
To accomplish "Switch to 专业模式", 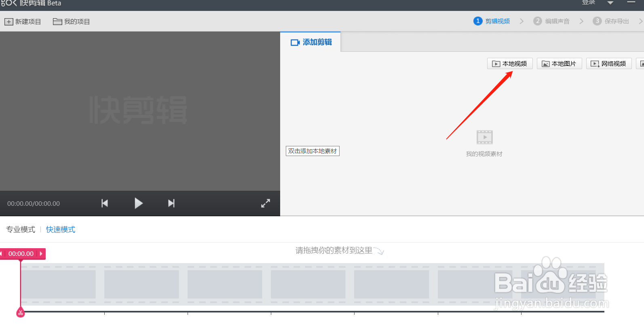I will point(21,230).
